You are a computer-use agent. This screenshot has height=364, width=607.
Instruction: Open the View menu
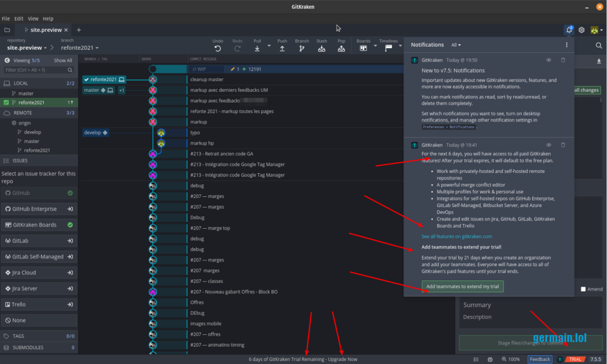(33, 19)
